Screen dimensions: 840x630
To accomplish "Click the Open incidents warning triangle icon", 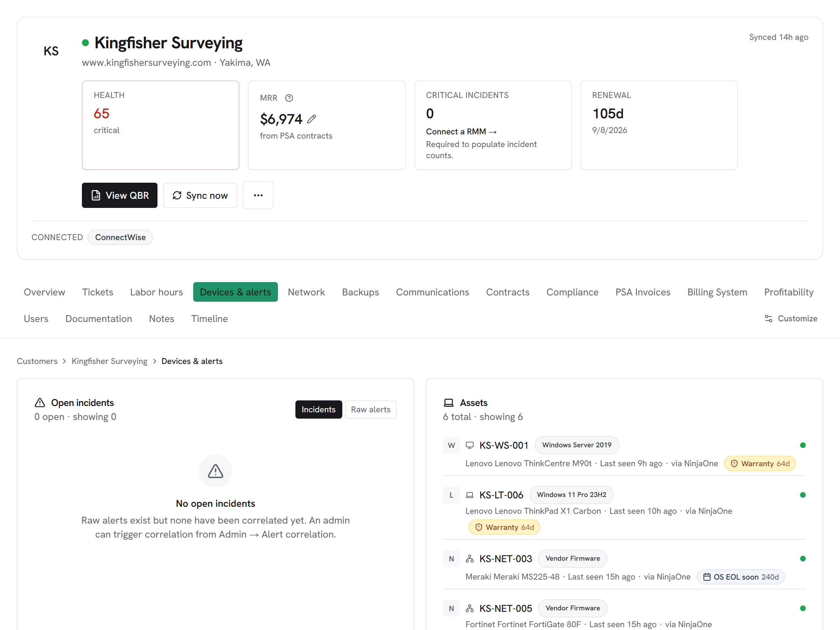I will coord(40,402).
